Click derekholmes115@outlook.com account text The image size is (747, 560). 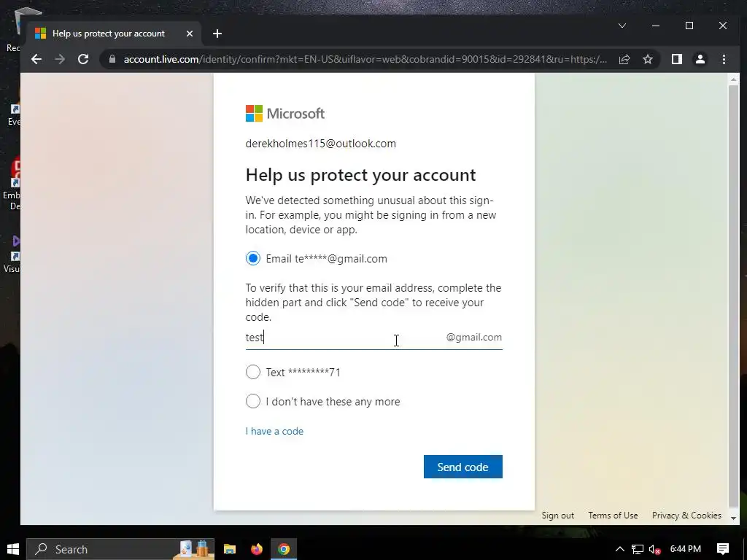(321, 144)
